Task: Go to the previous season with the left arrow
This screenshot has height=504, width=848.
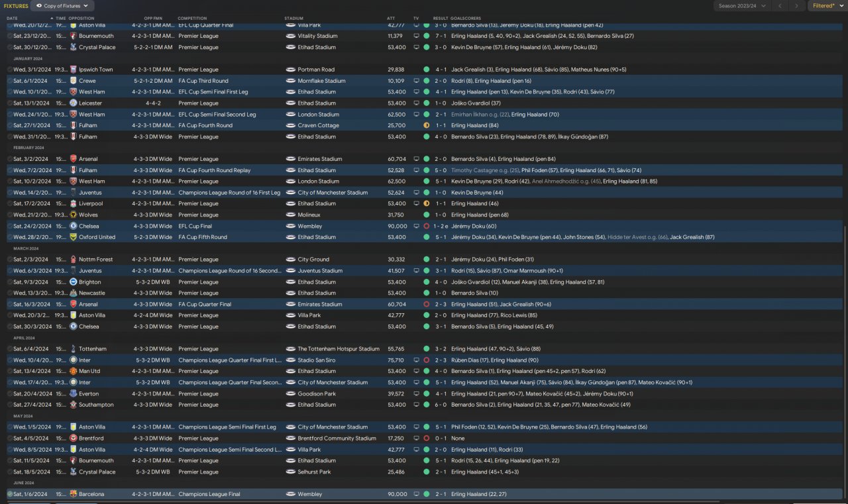Action: pyautogui.click(x=780, y=6)
